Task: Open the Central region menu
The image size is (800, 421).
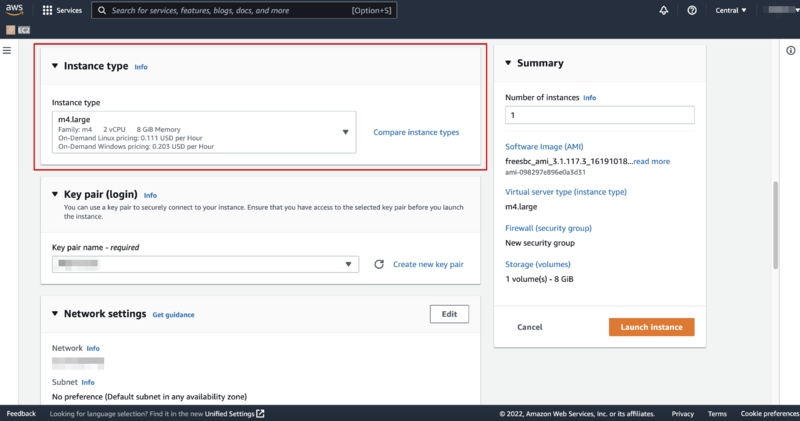Action: (731, 10)
